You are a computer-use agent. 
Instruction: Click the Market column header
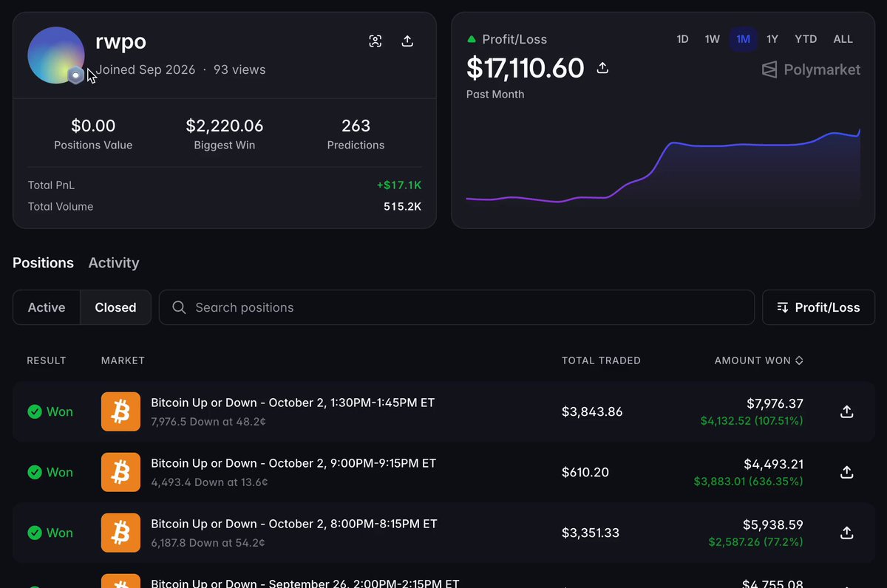coord(123,360)
